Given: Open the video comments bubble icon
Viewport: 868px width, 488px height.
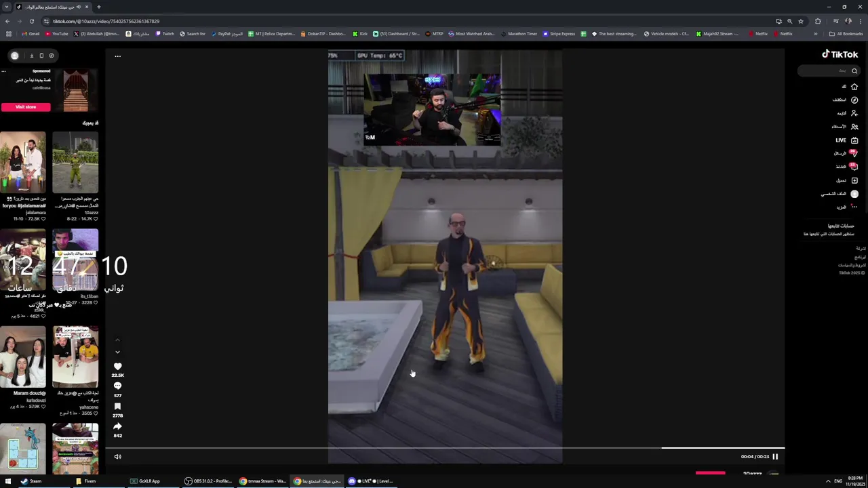Looking at the screenshot, I should 117,386.
